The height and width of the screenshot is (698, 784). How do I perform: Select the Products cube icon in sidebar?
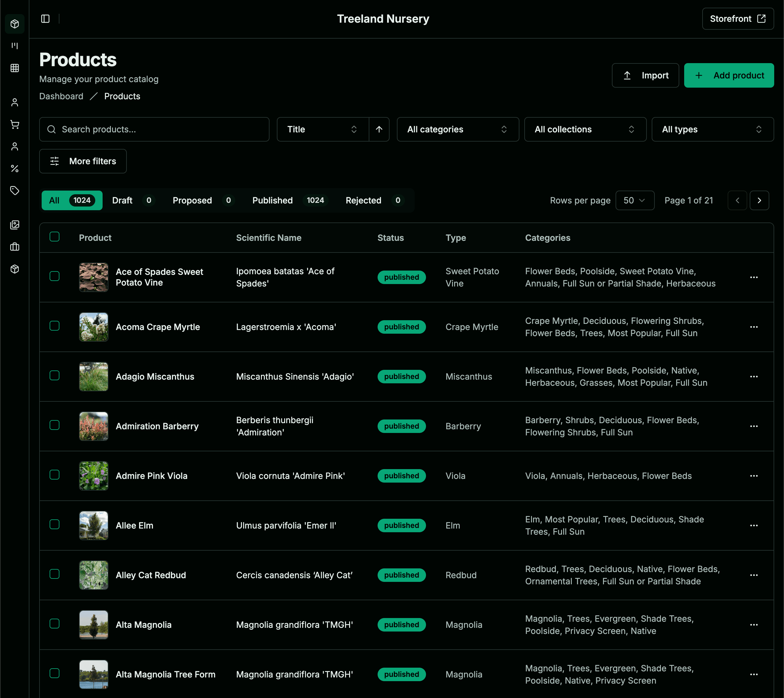click(x=15, y=24)
